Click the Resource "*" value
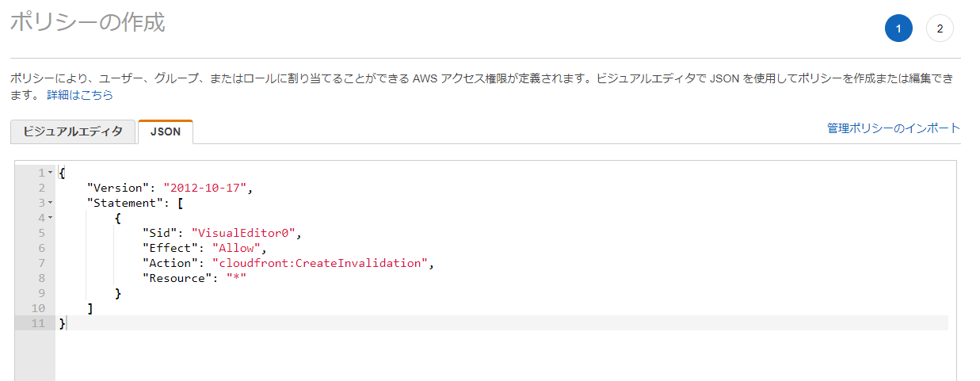 click(236, 278)
